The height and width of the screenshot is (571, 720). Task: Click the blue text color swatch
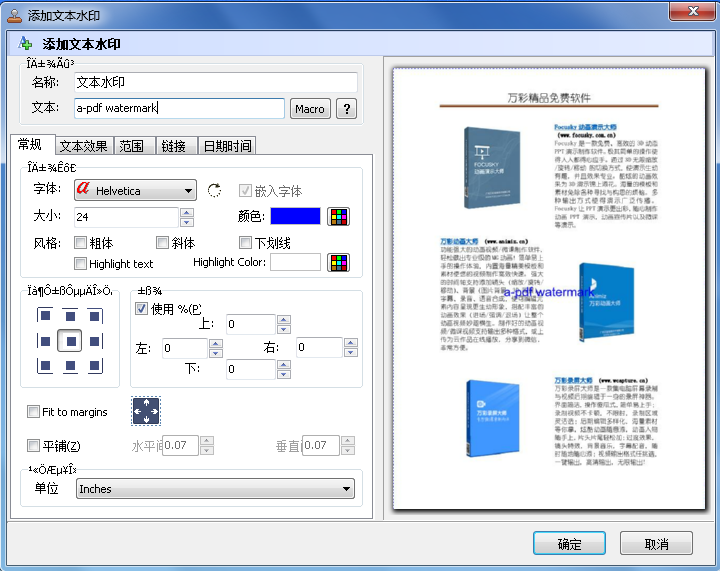tap(296, 217)
